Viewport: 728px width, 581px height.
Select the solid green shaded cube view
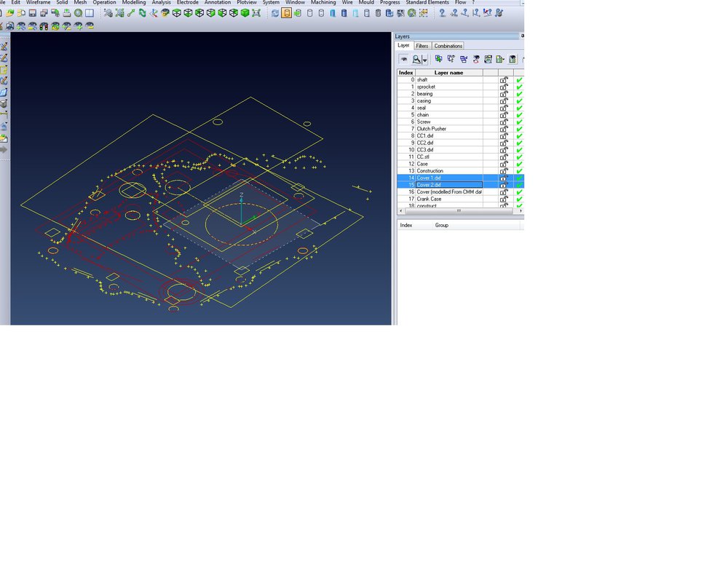point(245,13)
